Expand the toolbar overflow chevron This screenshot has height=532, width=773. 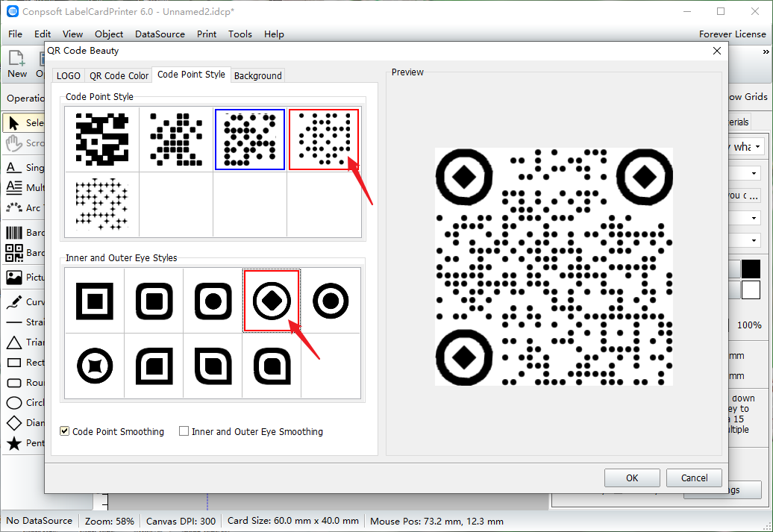[766, 51]
